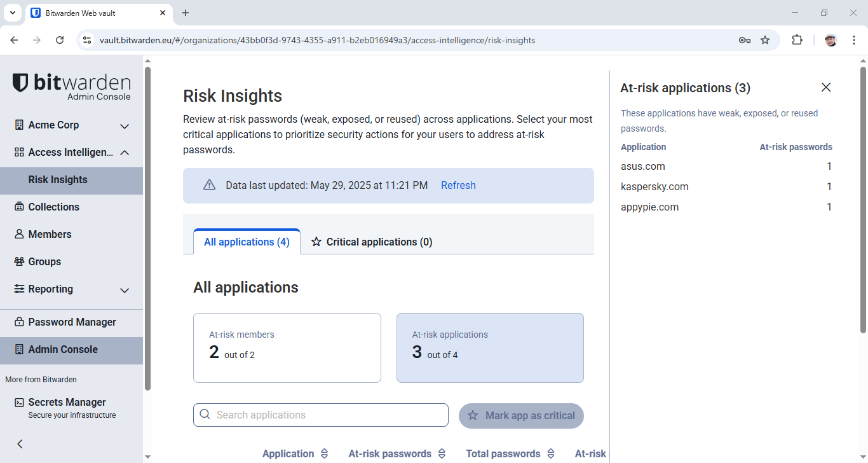This screenshot has width=868, height=463.
Task: Sort by Total passwords column arrows
Action: 551,453
